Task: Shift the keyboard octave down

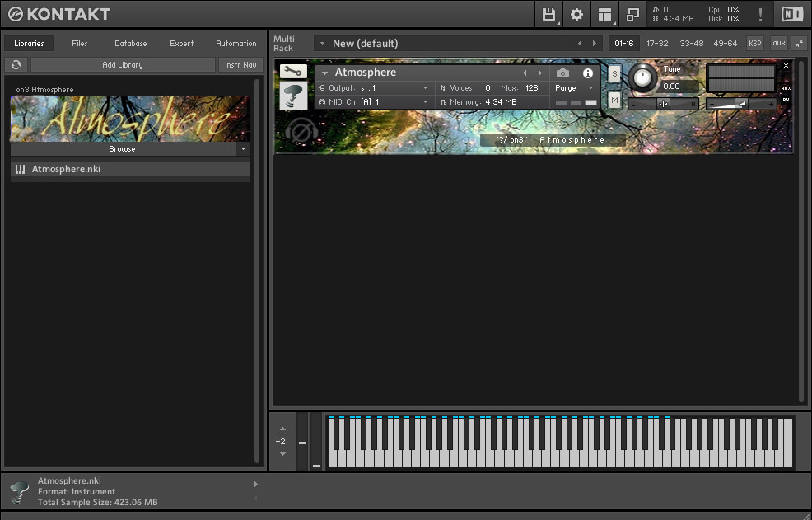Action: click(282, 454)
